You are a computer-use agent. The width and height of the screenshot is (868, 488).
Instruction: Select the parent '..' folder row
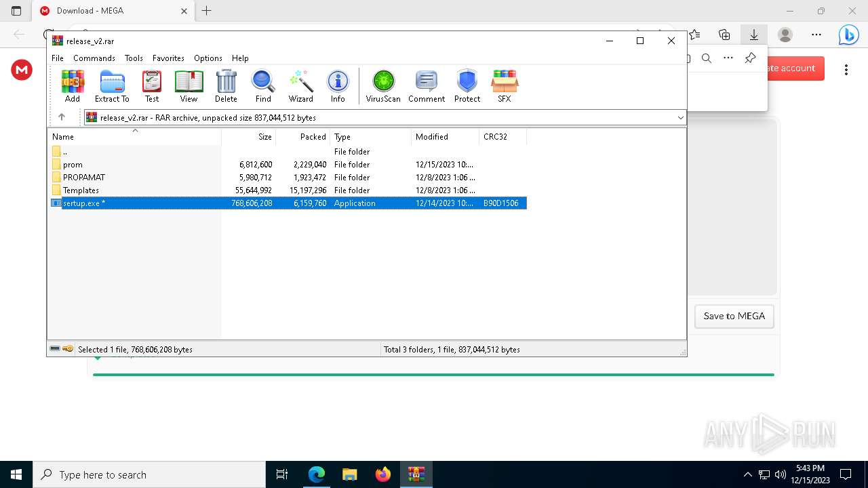click(x=288, y=152)
